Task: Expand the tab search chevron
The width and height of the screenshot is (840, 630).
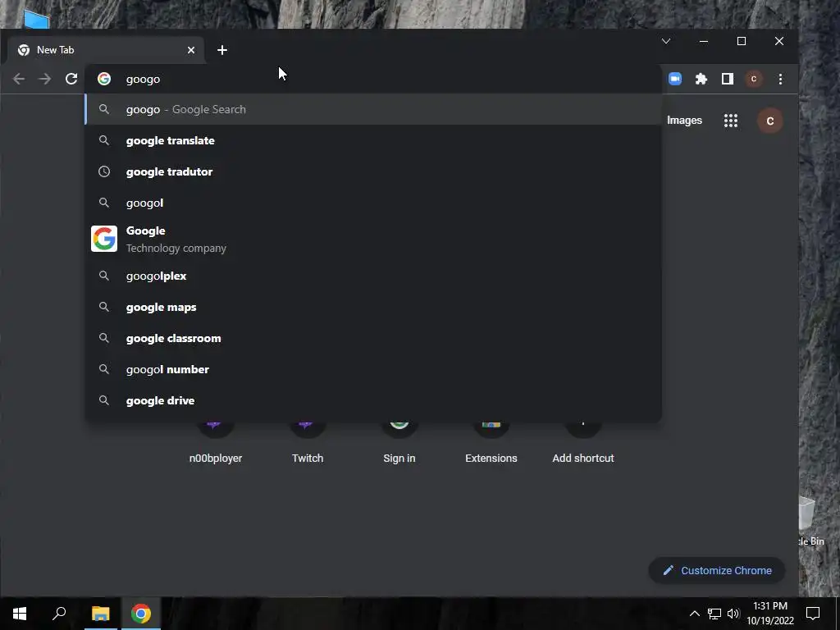Action: (666, 41)
